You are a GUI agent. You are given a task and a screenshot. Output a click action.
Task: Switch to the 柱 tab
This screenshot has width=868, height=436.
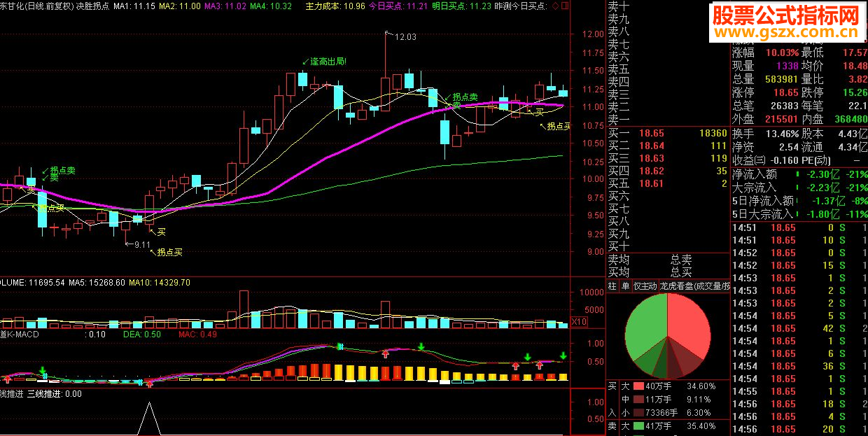click(612, 286)
